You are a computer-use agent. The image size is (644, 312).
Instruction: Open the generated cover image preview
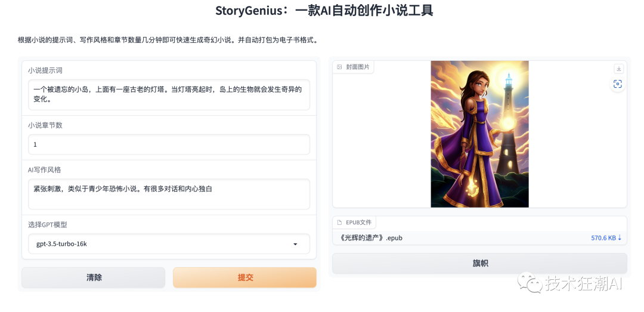479,134
